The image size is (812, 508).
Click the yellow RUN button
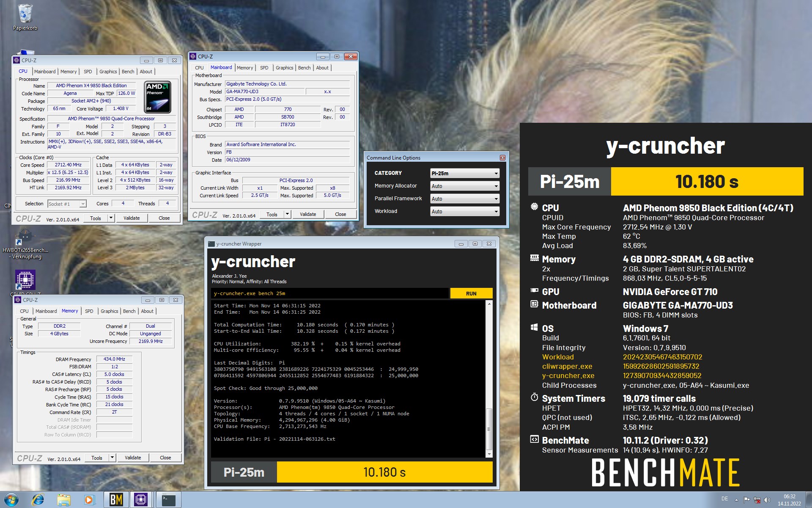click(471, 293)
